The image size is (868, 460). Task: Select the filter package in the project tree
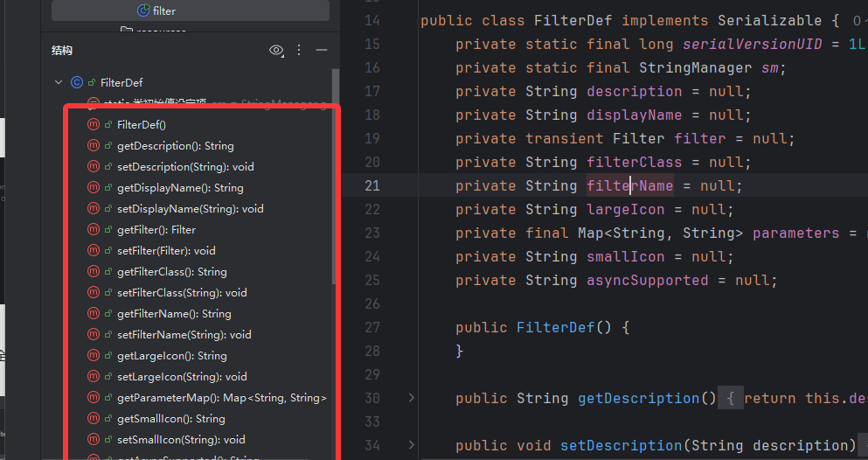click(x=156, y=10)
